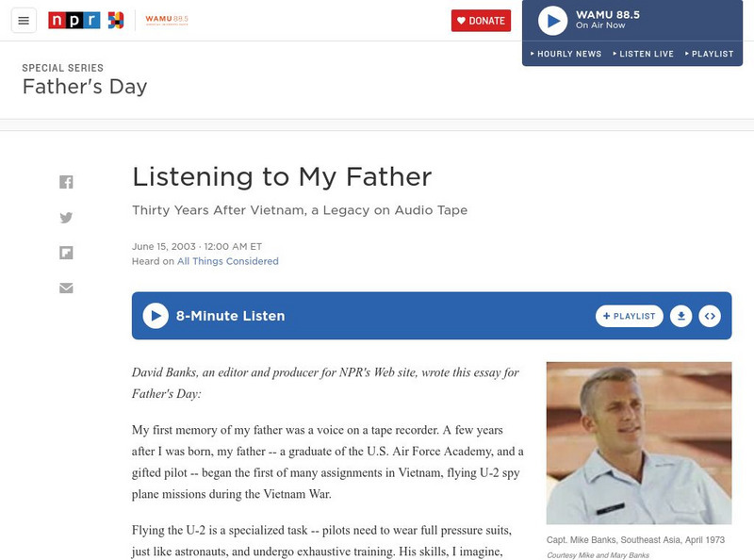Open the All Things Considered link
Viewport: 754px width, 560px height.
228,261
